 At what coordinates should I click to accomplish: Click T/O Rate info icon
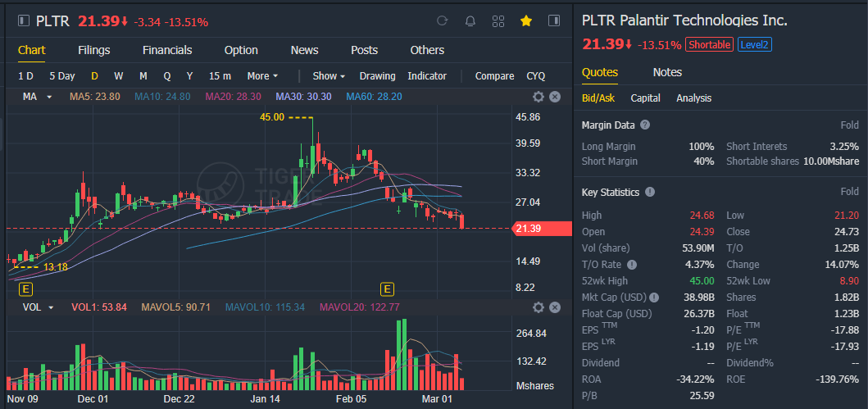(632, 265)
